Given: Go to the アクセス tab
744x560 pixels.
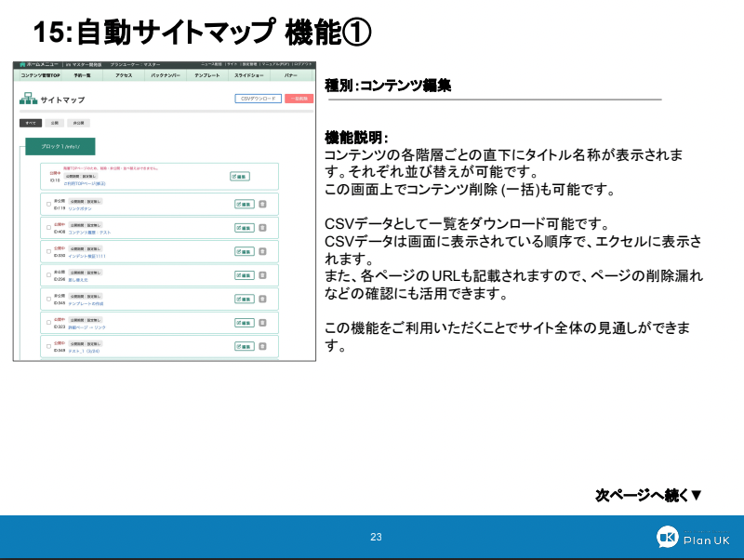Looking at the screenshot, I should [124, 75].
